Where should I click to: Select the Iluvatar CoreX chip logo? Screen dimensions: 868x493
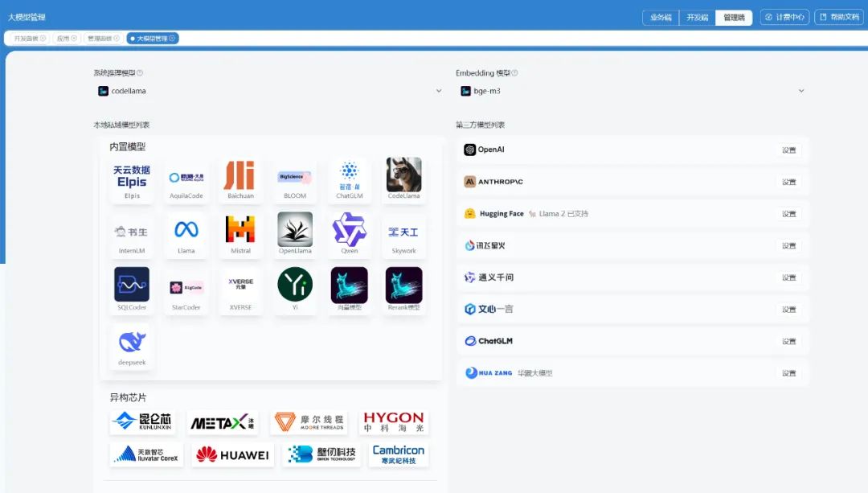coord(146,454)
